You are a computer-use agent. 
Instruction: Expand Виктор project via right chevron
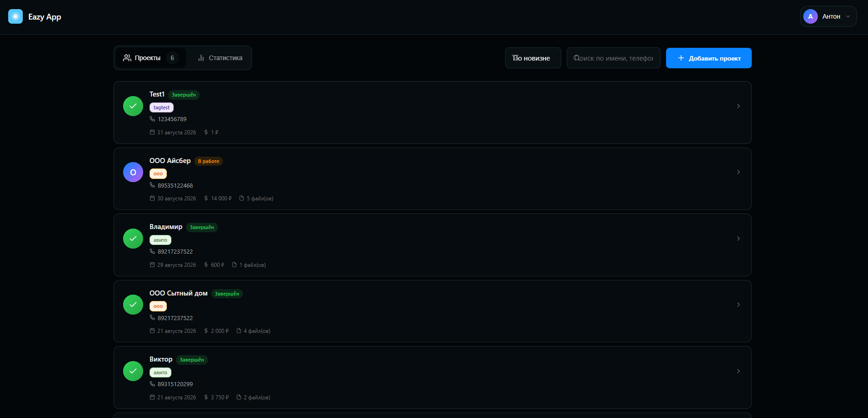coord(739,371)
